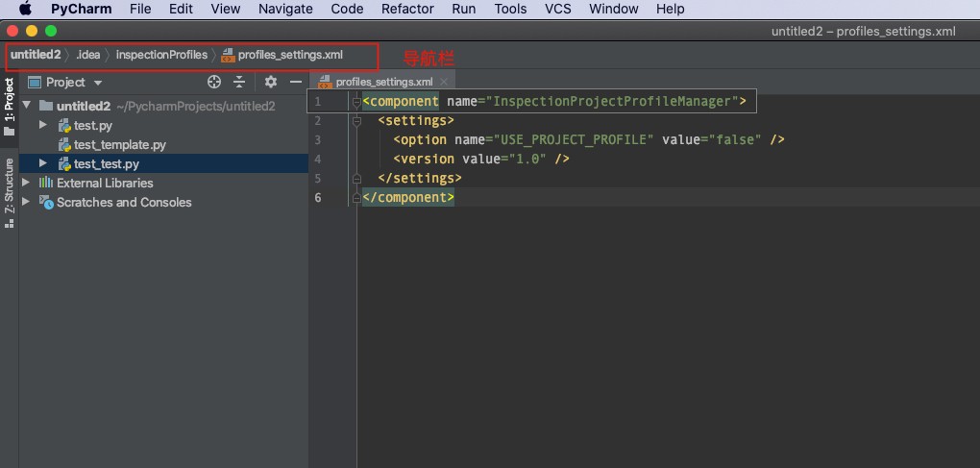Click the test_template.py Python file icon
The width and height of the screenshot is (980, 468).
tap(64, 145)
